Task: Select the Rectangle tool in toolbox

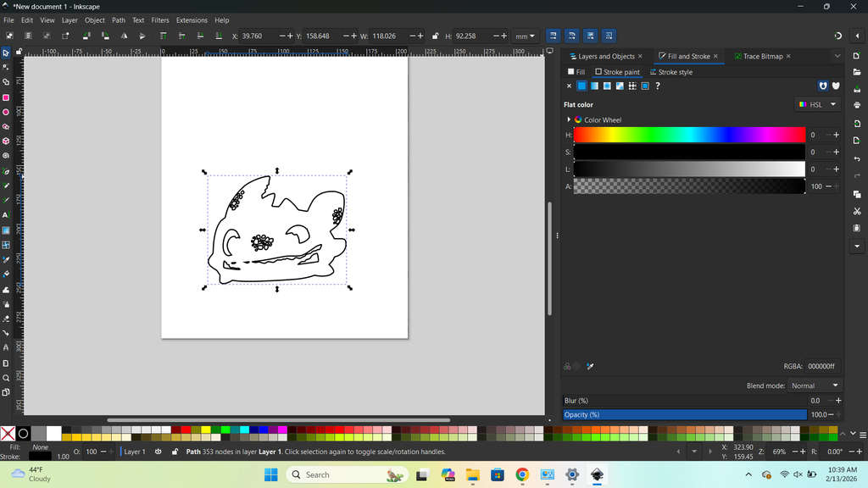Action: 6,97
